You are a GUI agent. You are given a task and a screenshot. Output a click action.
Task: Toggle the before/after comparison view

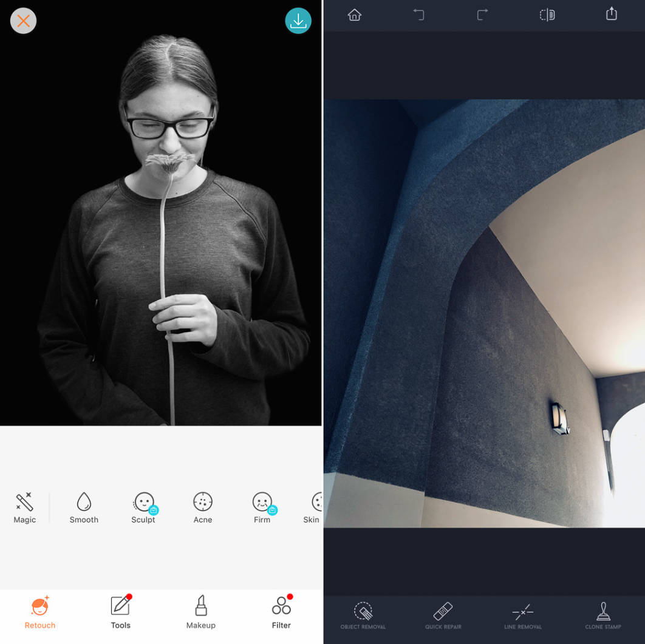coord(547,15)
